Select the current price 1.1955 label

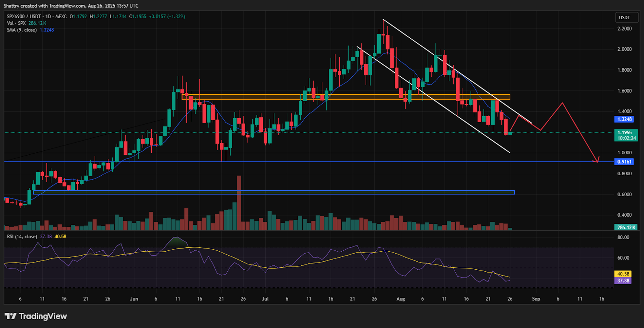pyautogui.click(x=625, y=133)
